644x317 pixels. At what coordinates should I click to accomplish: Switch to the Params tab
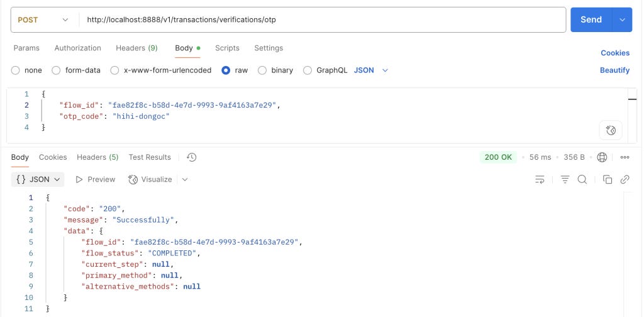point(26,48)
